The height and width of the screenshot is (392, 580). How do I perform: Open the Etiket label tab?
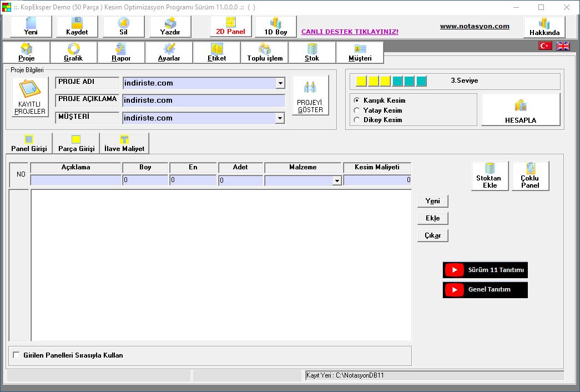pyautogui.click(x=217, y=53)
